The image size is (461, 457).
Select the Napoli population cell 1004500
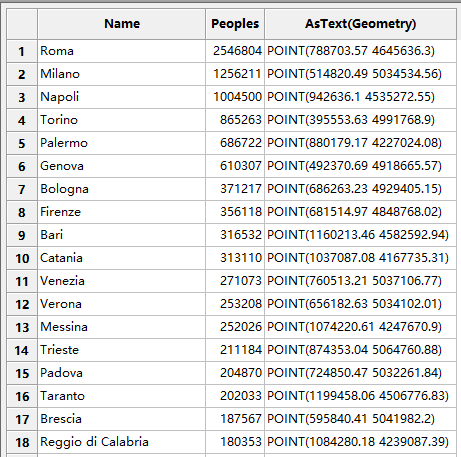click(235, 97)
